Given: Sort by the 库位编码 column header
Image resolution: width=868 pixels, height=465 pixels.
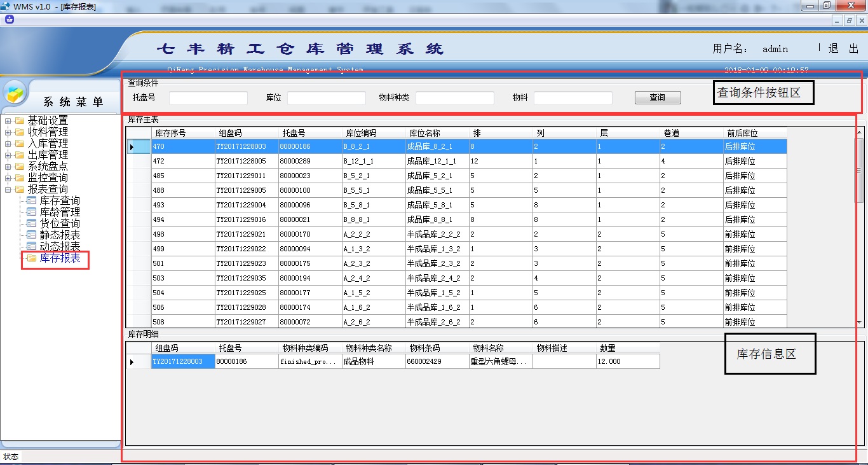Looking at the screenshot, I should click(x=361, y=133).
